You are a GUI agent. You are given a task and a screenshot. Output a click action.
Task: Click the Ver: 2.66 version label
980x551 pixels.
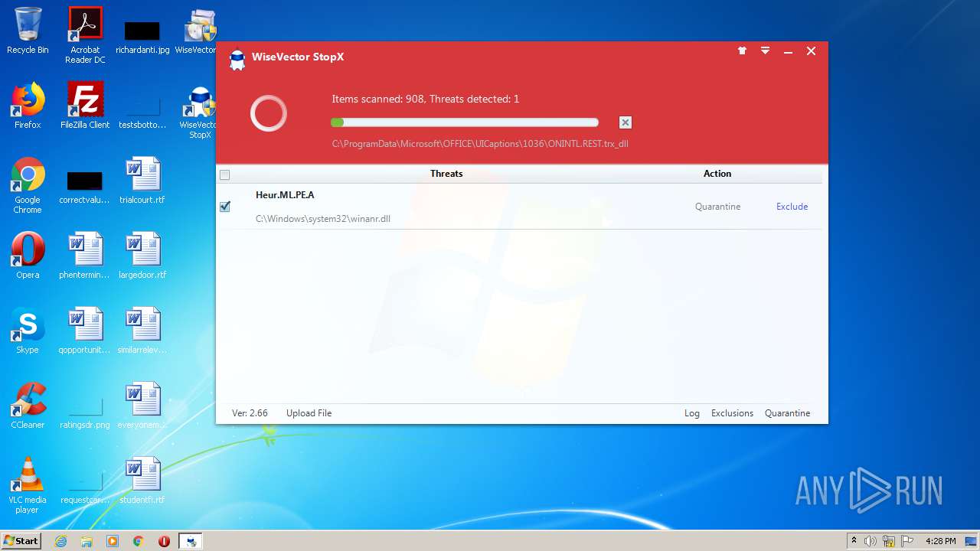pyautogui.click(x=250, y=413)
